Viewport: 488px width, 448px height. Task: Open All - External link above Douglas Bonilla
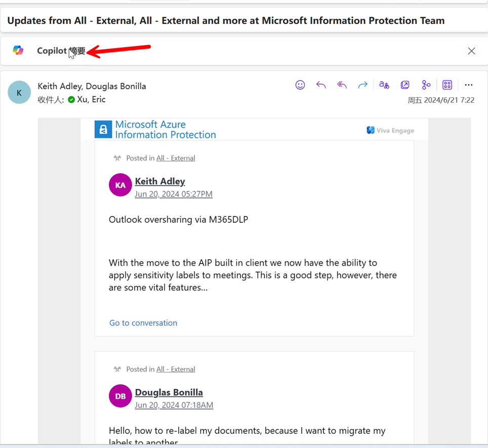(x=176, y=370)
